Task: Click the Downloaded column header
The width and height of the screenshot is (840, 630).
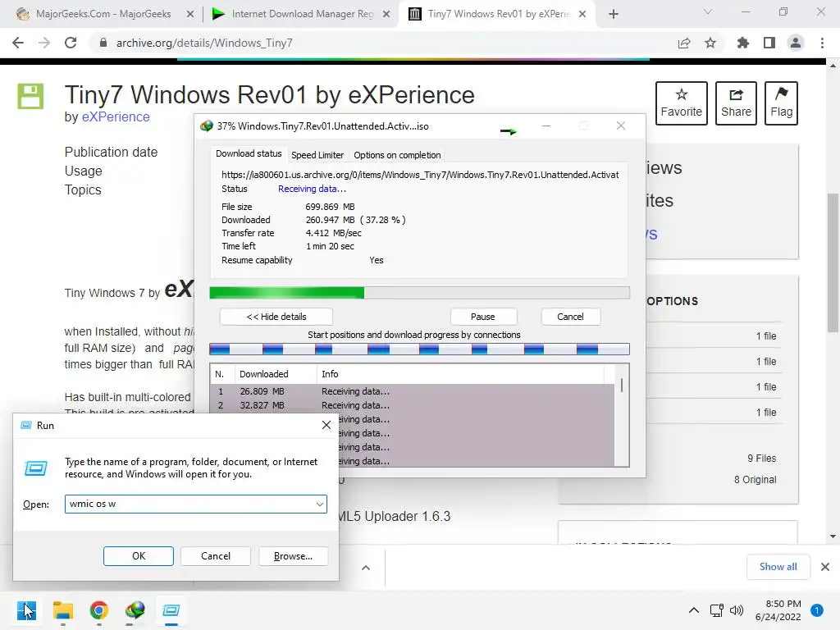Action: (276, 374)
